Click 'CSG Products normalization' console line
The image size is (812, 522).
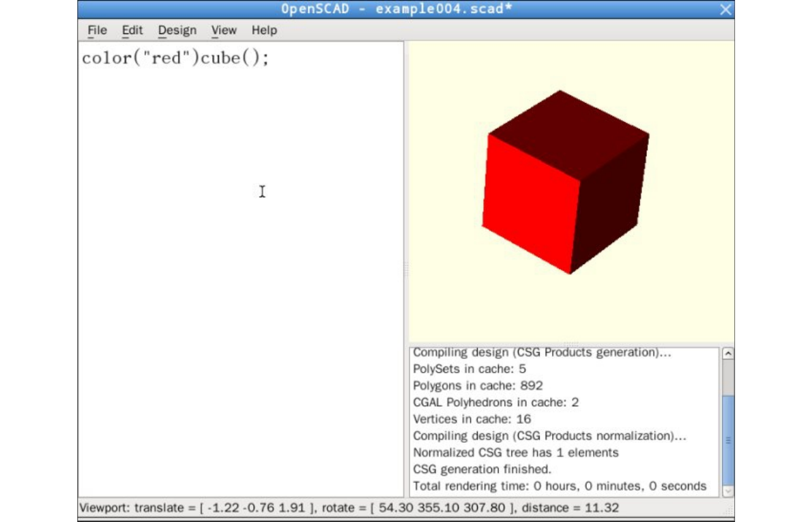point(549,435)
